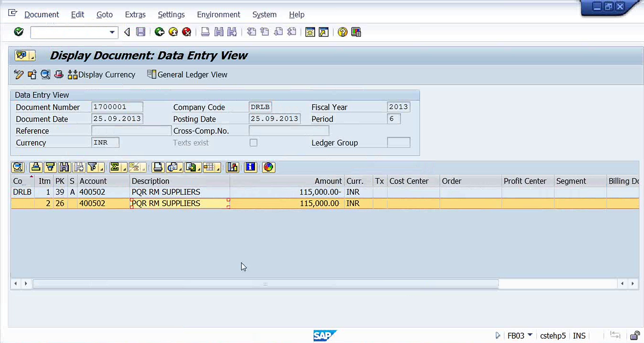Click the Export icon in grid toolbar

(191, 167)
